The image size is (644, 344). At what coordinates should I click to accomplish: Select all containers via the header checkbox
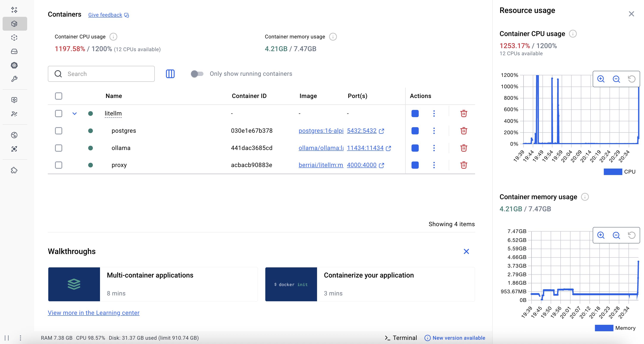[x=58, y=96]
